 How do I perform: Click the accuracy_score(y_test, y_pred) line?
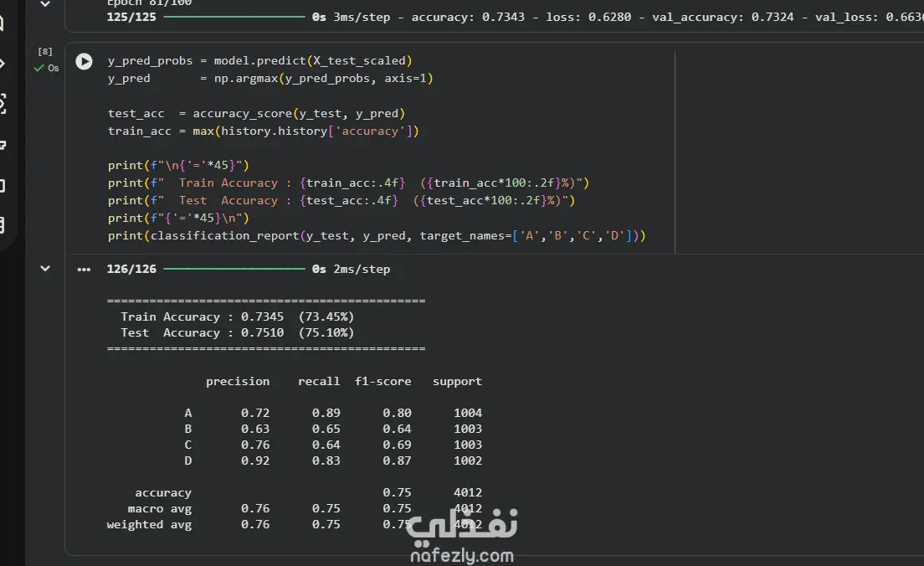[x=256, y=113]
